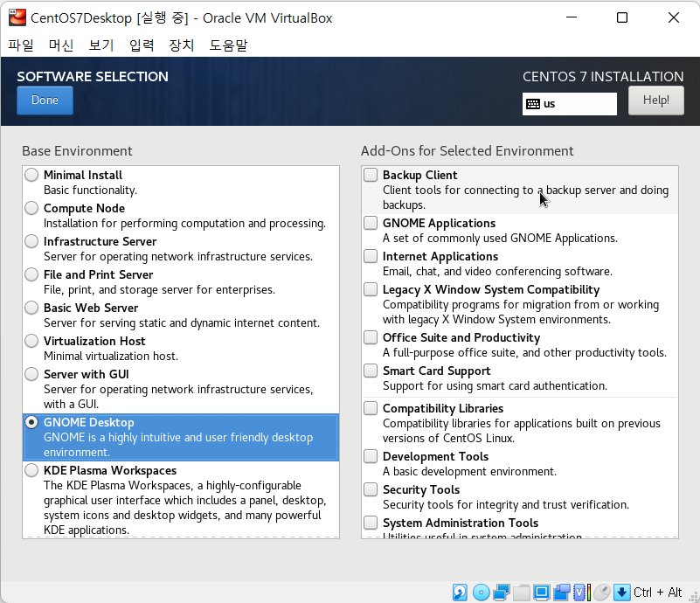700x603 pixels.
Task: Click the VirtualBox icon in the title bar
Action: (17, 17)
